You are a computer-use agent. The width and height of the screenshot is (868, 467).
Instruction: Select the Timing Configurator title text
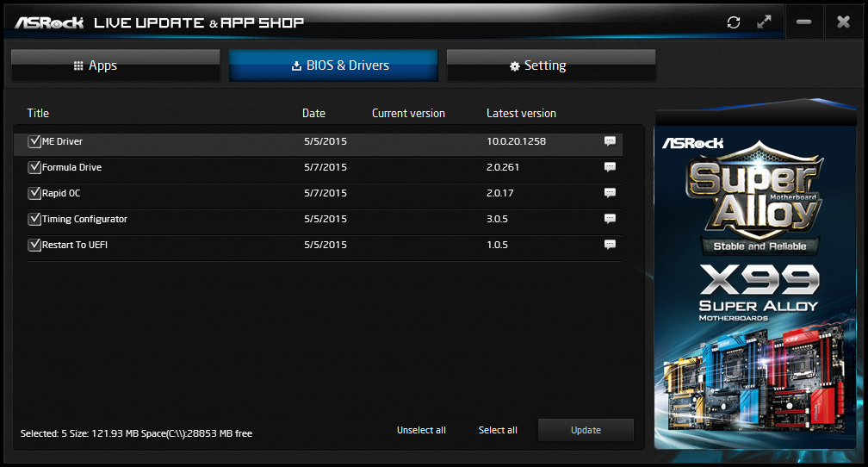click(x=84, y=219)
